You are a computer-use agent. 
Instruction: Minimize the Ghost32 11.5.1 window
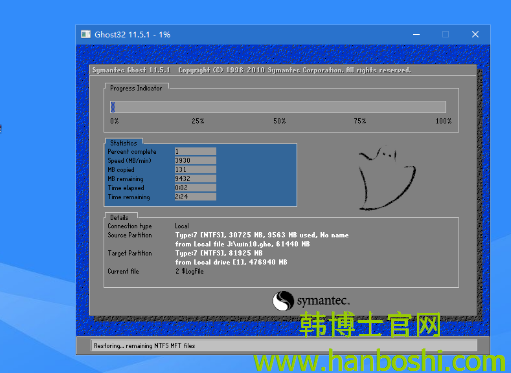pos(416,34)
